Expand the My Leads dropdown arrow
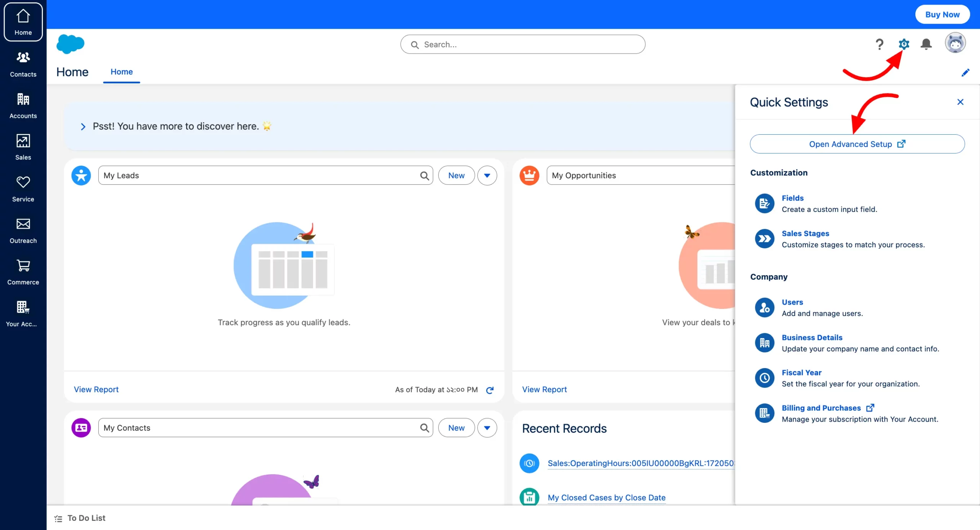 487,175
